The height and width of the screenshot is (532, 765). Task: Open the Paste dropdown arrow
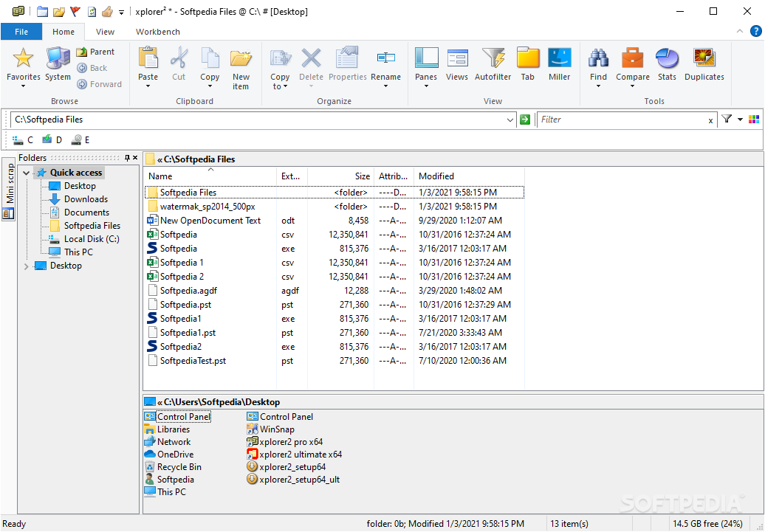tap(148, 86)
